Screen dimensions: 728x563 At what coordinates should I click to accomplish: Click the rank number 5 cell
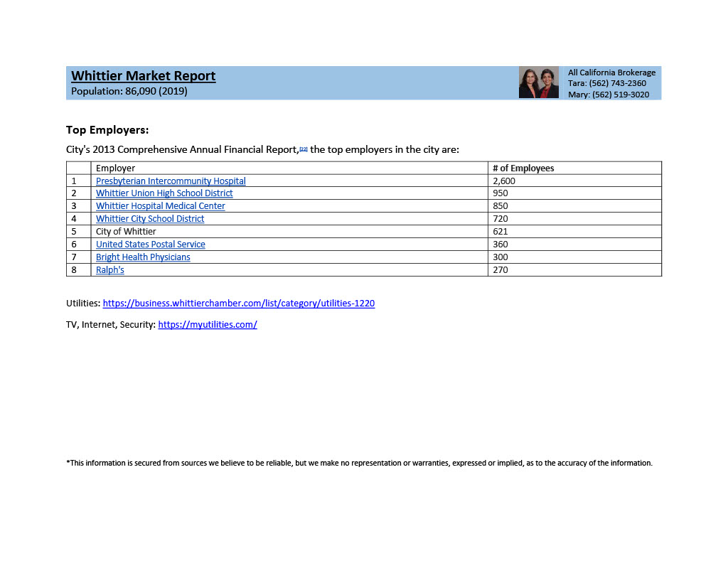coord(78,231)
